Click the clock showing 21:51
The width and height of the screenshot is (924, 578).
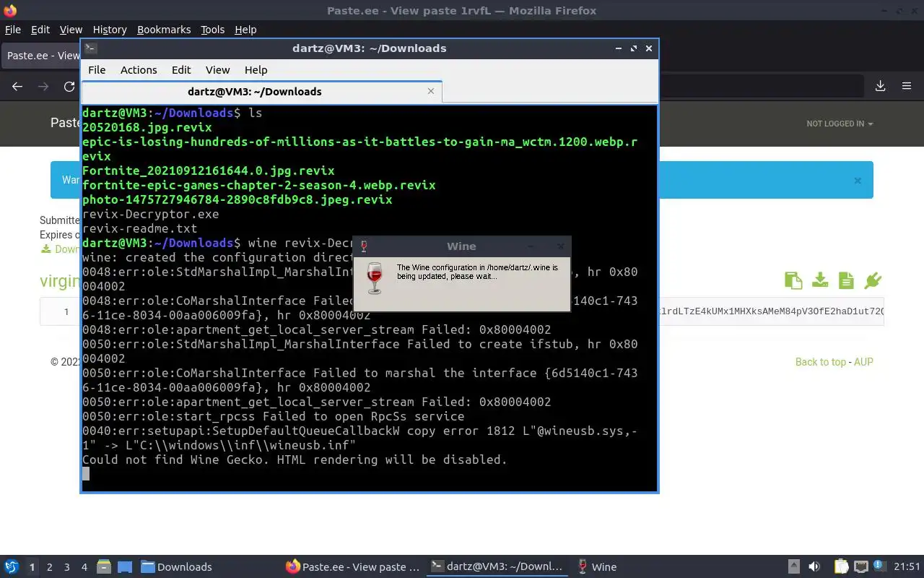pyautogui.click(x=907, y=566)
